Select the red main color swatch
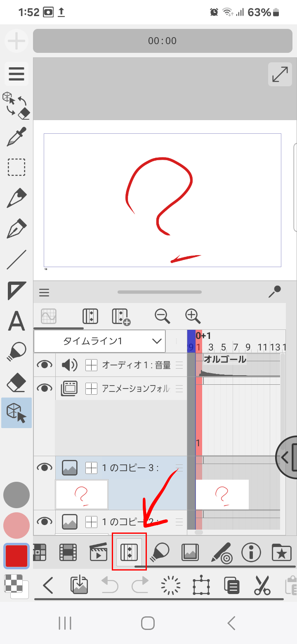The height and width of the screenshot is (644, 297). [x=16, y=556]
